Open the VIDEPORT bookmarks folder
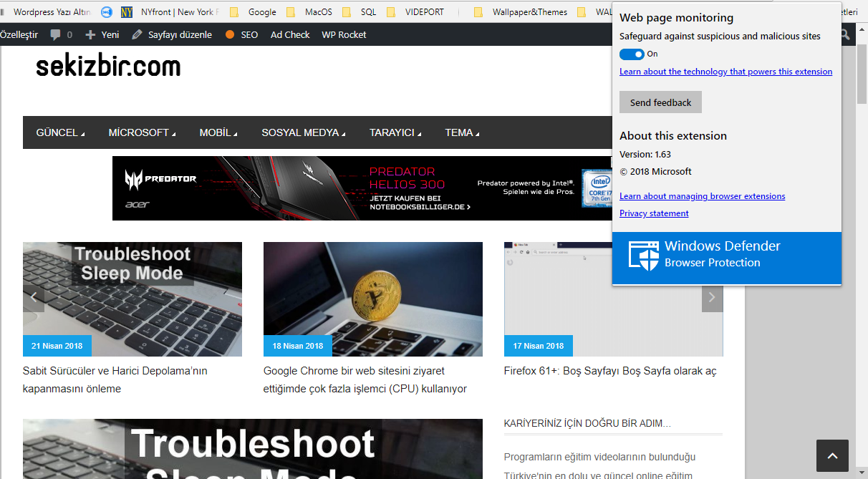The image size is (868, 479). [415, 12]
